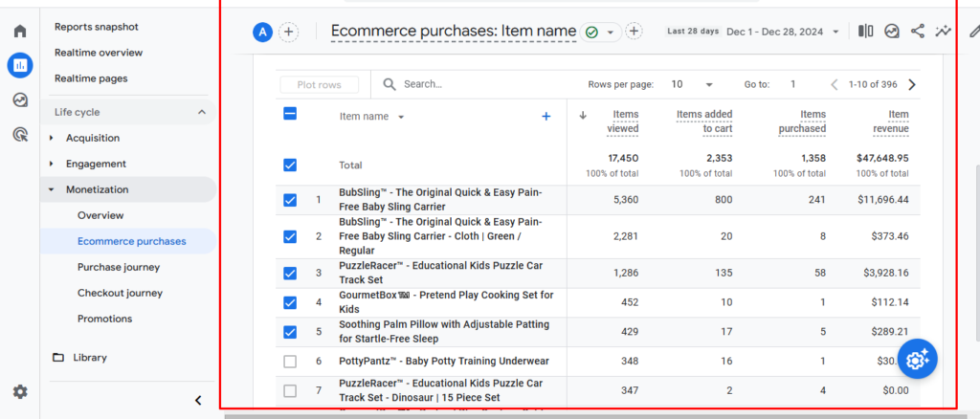Open Promotions report

(105, 319)
